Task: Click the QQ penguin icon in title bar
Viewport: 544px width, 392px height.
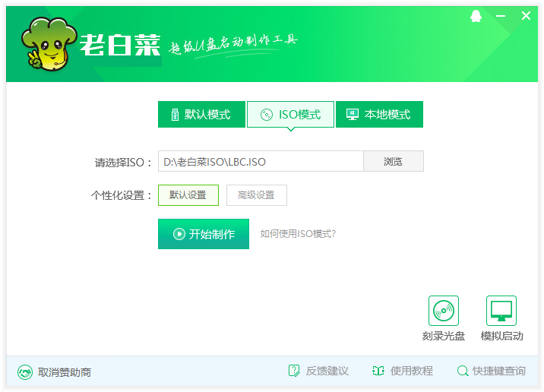Action: click(476, 16)
